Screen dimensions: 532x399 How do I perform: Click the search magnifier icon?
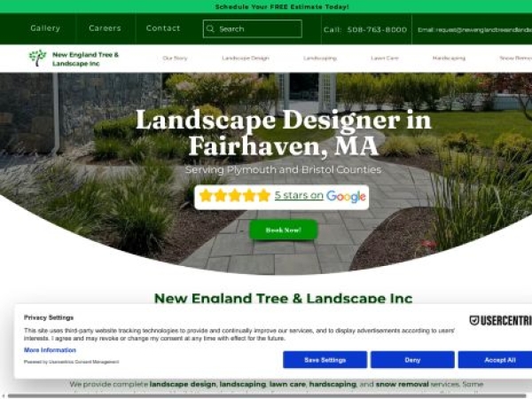[210, 28]
